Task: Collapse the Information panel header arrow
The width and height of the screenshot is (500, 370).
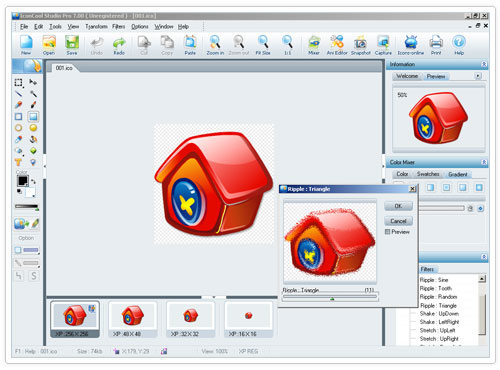Action: [484, 64]
